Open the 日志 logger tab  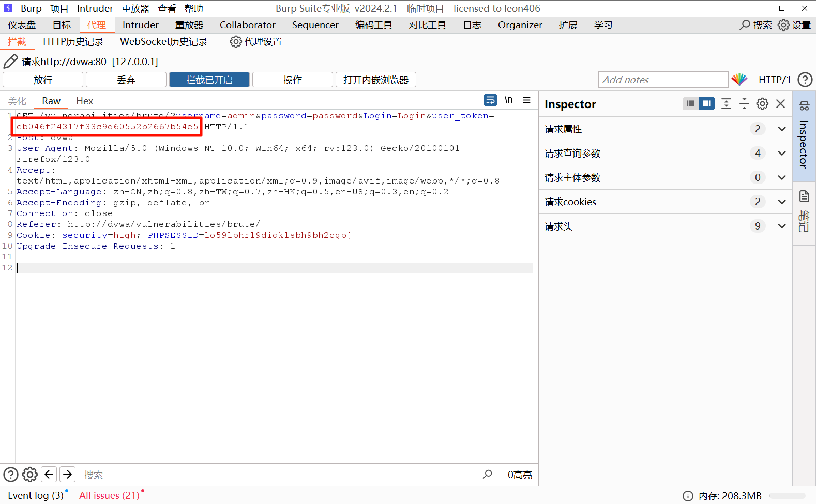pos(472,25)
